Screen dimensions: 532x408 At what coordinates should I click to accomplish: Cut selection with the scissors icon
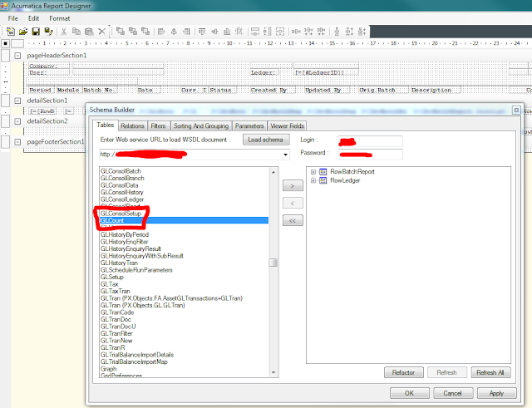click(x=64, y=32)
